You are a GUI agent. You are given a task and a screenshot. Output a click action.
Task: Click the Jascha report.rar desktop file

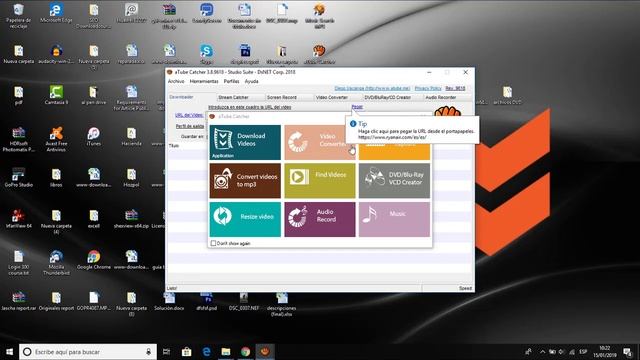[18, 301]
